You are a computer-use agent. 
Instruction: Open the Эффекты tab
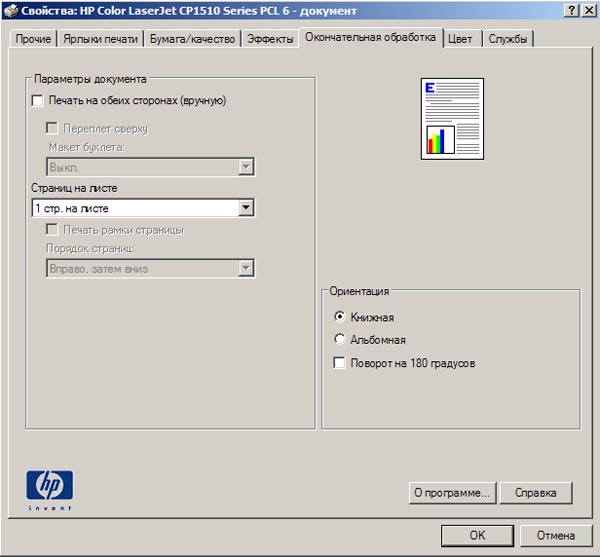[x=270, y=39]
